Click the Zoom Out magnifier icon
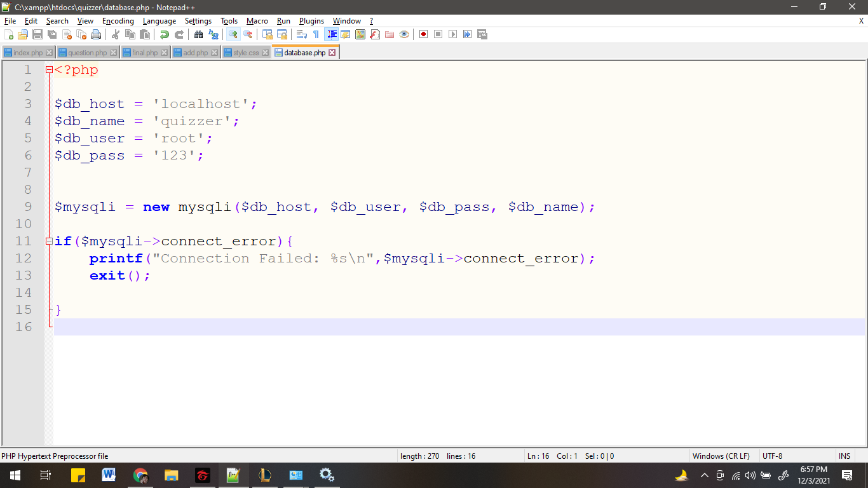Screen dimensions: 868x488 click(x=248, y=34)
